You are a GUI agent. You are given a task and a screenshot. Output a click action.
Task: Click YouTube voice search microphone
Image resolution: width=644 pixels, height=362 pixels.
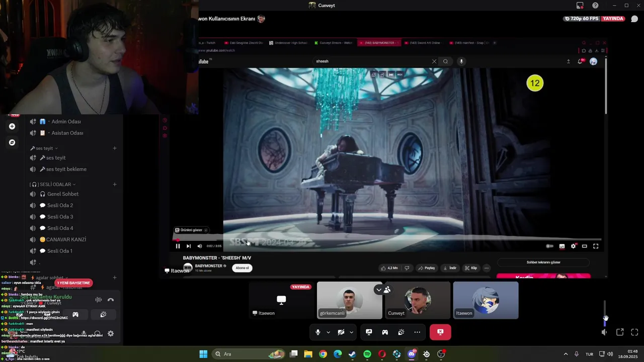(461, 61)
